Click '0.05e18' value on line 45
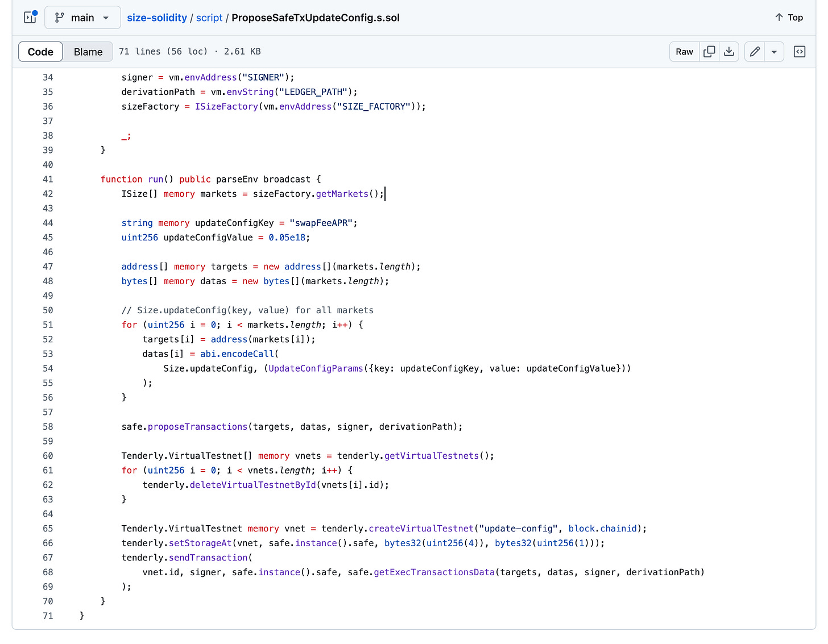 tap(287, 238)
